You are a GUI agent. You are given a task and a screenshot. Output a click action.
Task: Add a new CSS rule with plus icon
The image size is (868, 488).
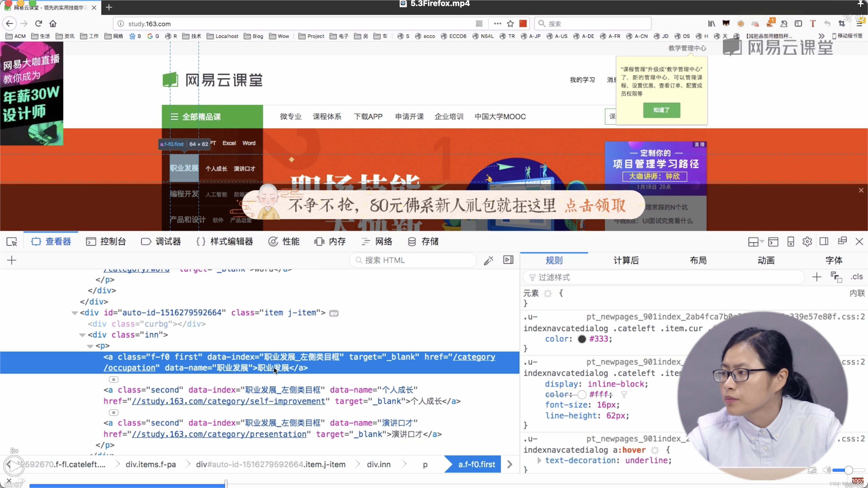816,277
